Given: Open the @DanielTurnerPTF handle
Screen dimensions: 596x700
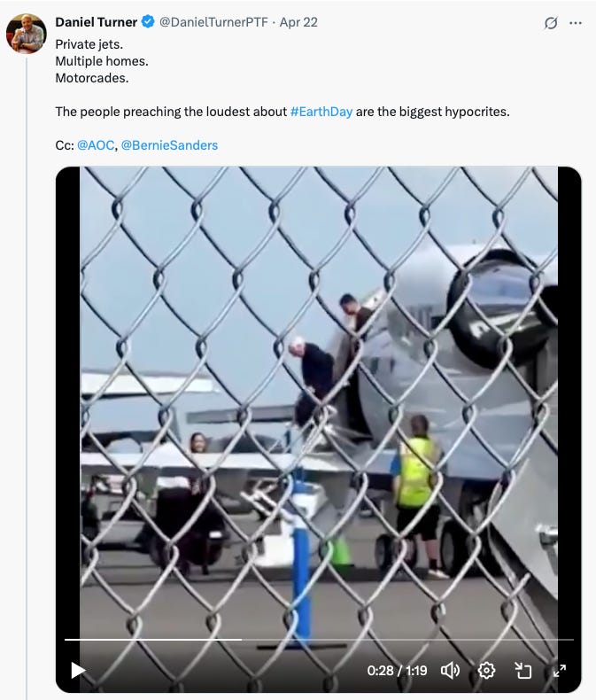Looking at the screenshot, I should (x=213, y=22).
